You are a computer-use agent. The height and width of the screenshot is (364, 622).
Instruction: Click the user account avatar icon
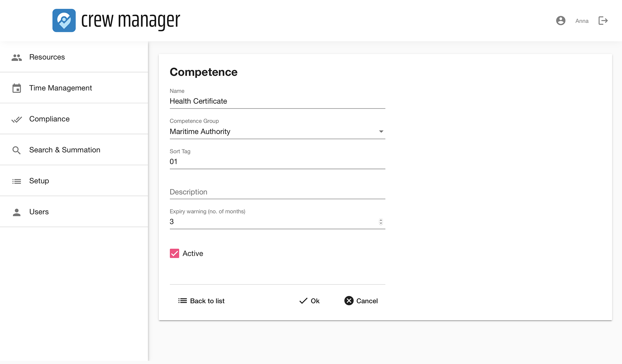[560, 21]
